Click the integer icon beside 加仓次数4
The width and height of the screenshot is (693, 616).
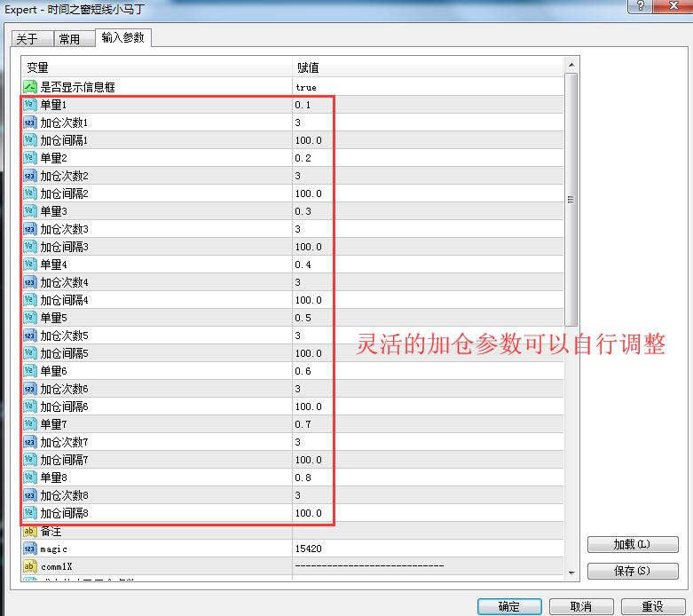pos(29,282)
